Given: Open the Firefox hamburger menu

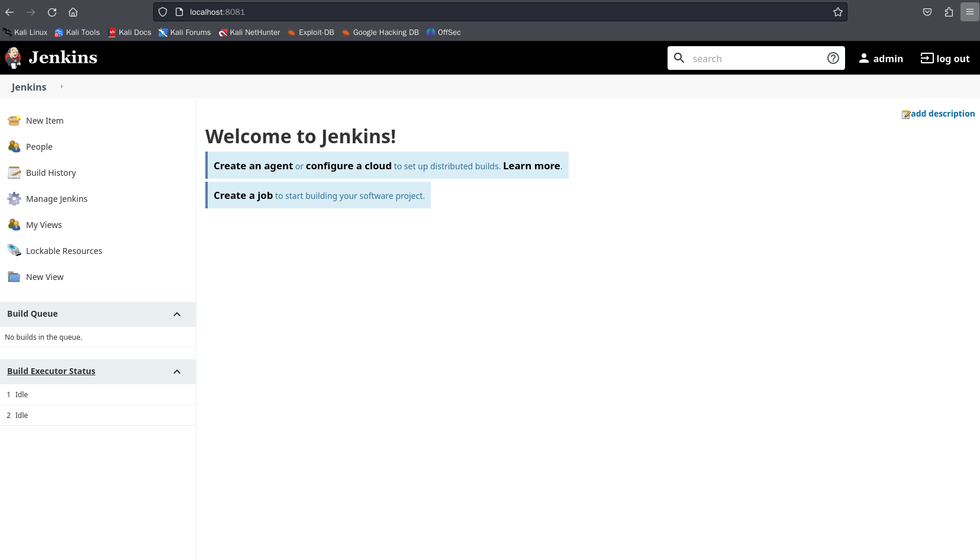Looking at the screenshot, I should tap(970, 12).
